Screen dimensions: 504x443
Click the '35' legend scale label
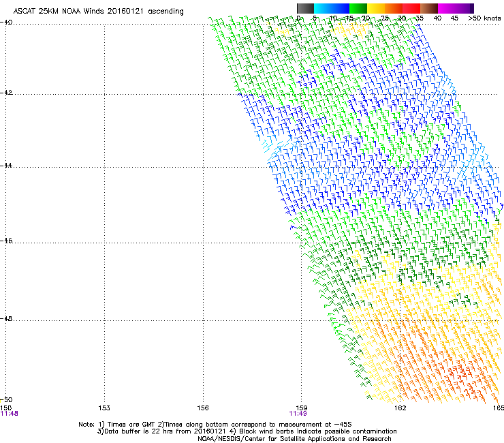point(420,18)
